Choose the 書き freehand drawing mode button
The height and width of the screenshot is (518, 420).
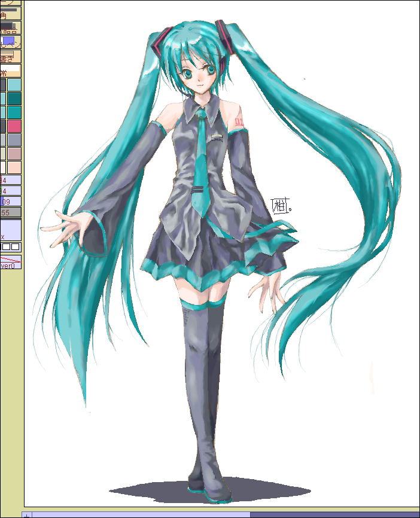click(11, 56)
